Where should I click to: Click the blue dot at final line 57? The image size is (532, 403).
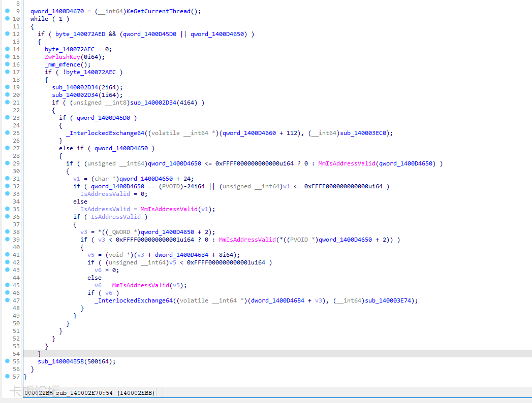pyautogui.click(x=7, y=377)
